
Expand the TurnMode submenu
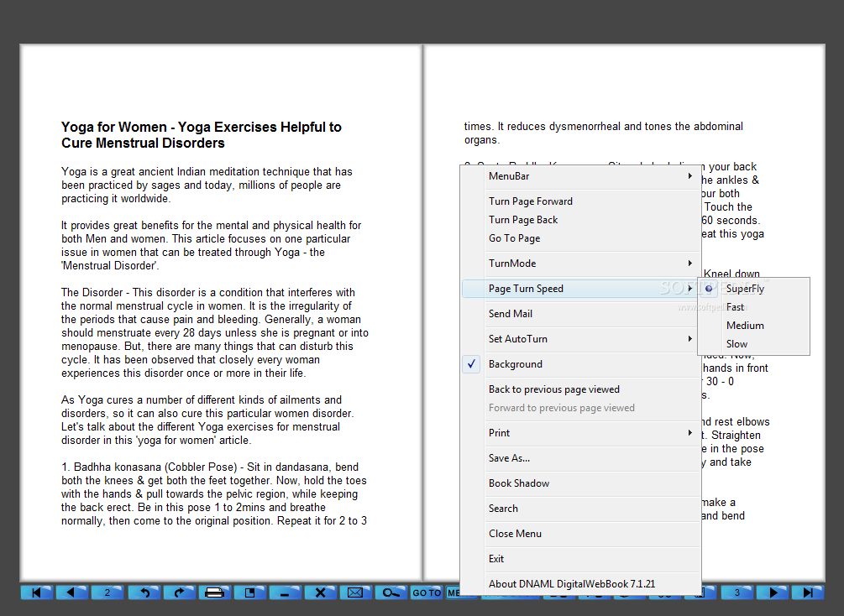(x=581, y=263)
